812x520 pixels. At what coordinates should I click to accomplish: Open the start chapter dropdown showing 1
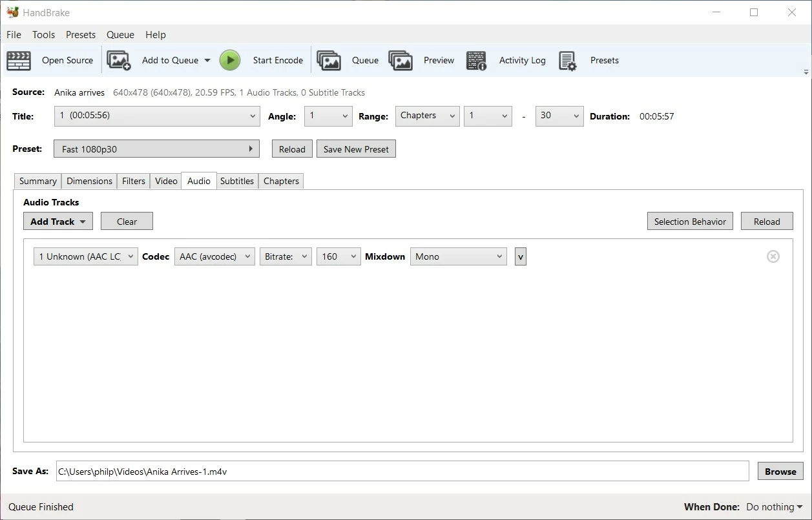pyautogui.click(x=488, y=116)
